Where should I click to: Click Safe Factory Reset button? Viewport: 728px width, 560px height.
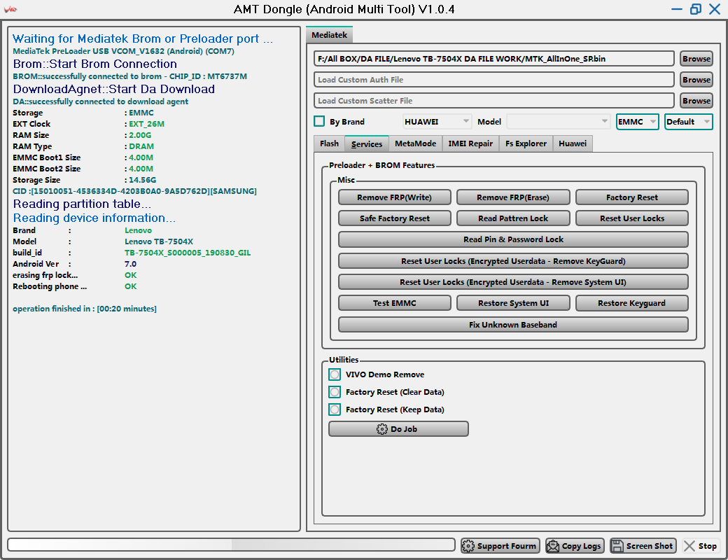pos(394,218)
